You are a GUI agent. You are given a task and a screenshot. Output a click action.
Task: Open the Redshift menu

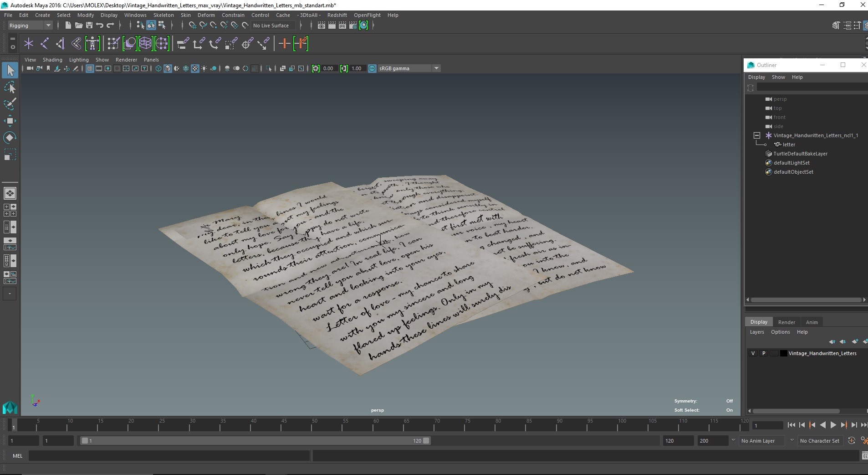click(337, 15)
